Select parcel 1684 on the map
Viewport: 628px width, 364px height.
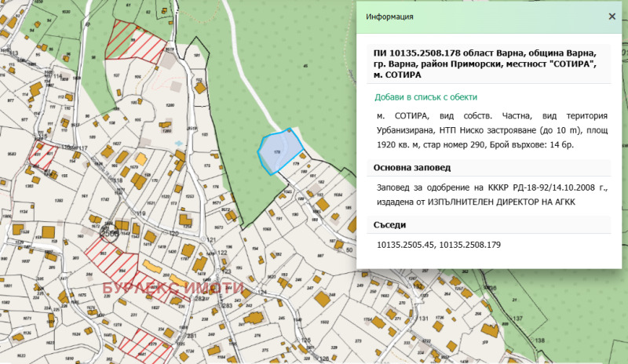pos(338,195)
